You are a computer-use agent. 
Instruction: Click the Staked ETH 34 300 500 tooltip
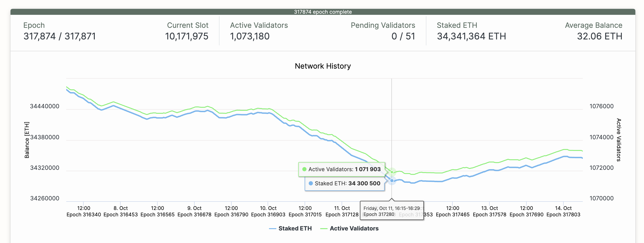(345, 184)
